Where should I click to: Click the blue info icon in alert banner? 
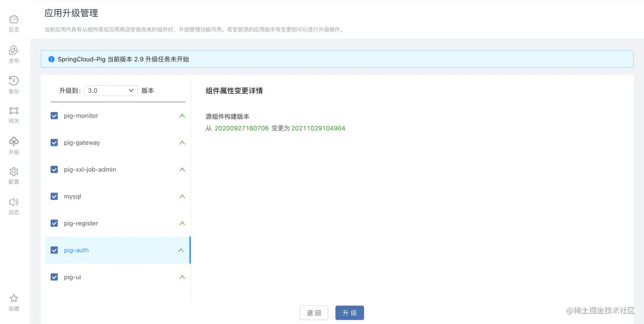click(x=52, y=59)
